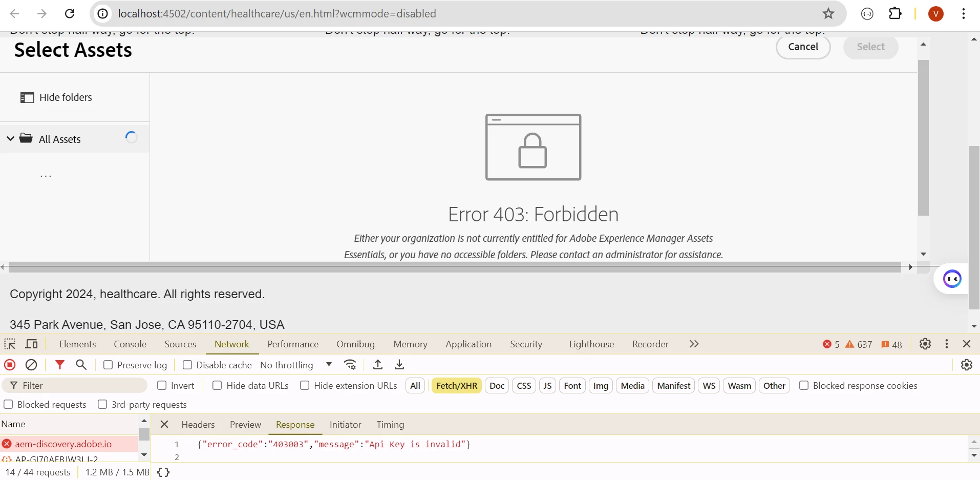Switch to the Console tab

[130, 344]
